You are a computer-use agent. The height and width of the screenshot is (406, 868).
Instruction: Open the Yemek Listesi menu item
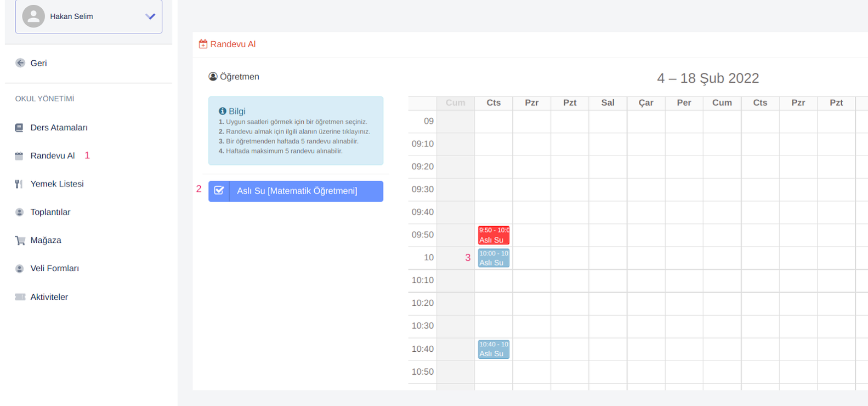tap(57, 184)
